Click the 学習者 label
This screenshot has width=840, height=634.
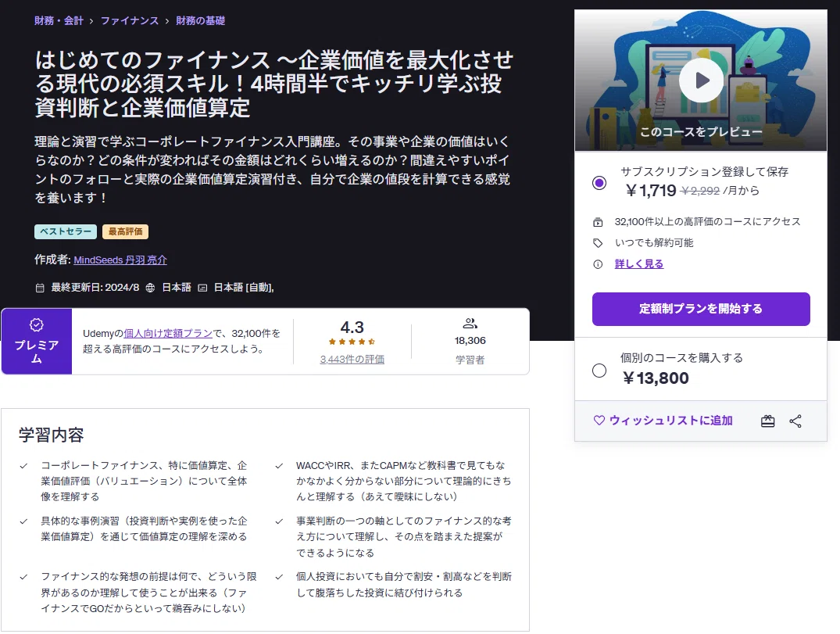point(470,360)
